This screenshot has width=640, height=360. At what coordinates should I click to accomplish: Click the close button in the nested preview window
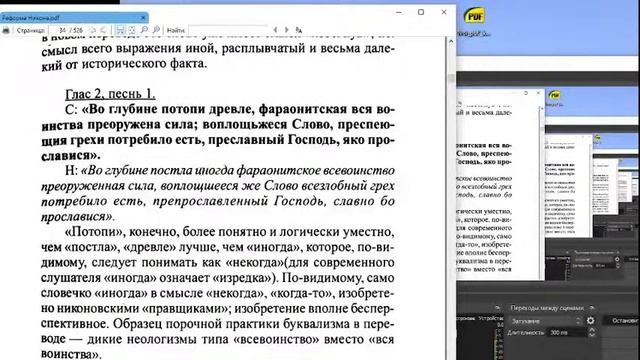(538, 93)
